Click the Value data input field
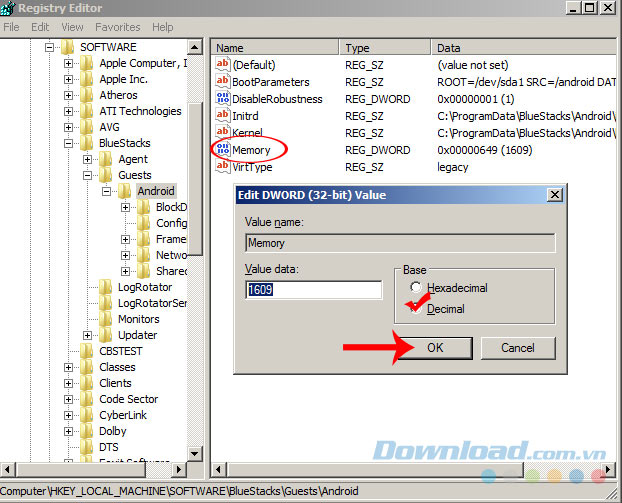Screen dimensions: 622x503 tap(314, 290)
